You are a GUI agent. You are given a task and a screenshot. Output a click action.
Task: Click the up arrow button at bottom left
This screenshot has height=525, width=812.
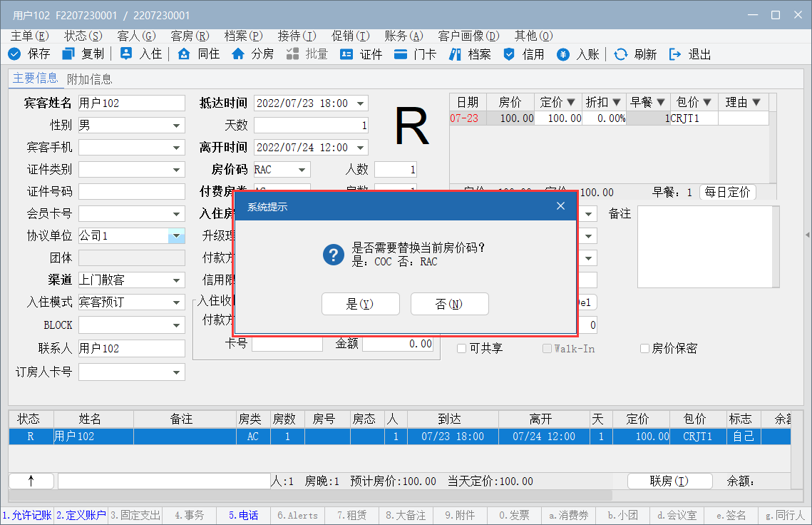pyautogui.click(x=31, y=481)
